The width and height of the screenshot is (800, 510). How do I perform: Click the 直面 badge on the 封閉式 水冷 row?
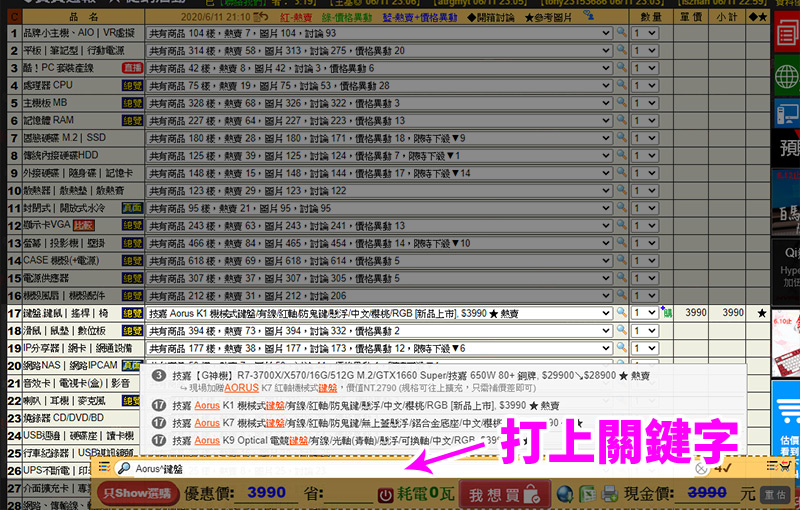coord(132,208)
